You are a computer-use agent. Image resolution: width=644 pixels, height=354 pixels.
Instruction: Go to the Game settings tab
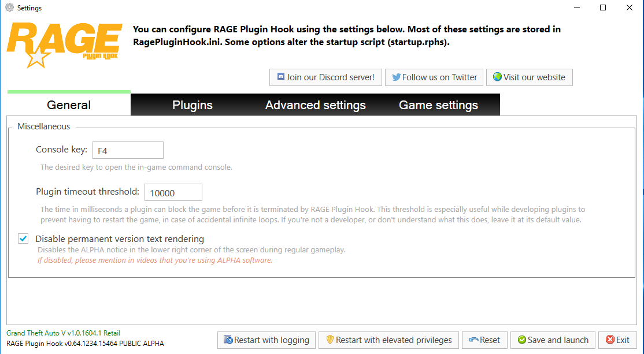[x=438, y=105]
